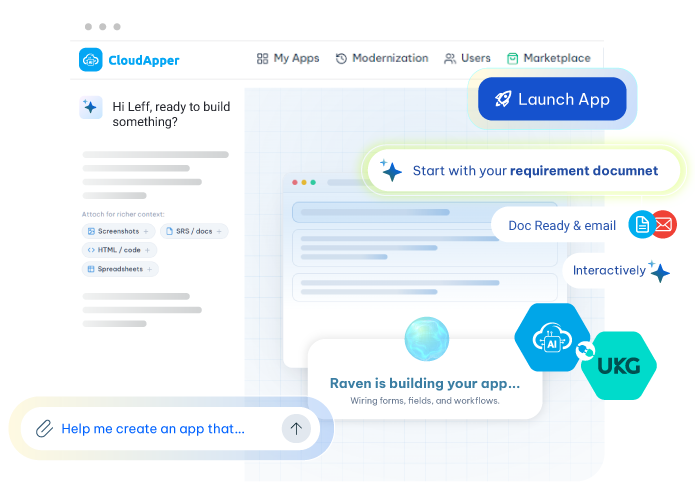Click the SRS / docs file icon

[169, 231]
